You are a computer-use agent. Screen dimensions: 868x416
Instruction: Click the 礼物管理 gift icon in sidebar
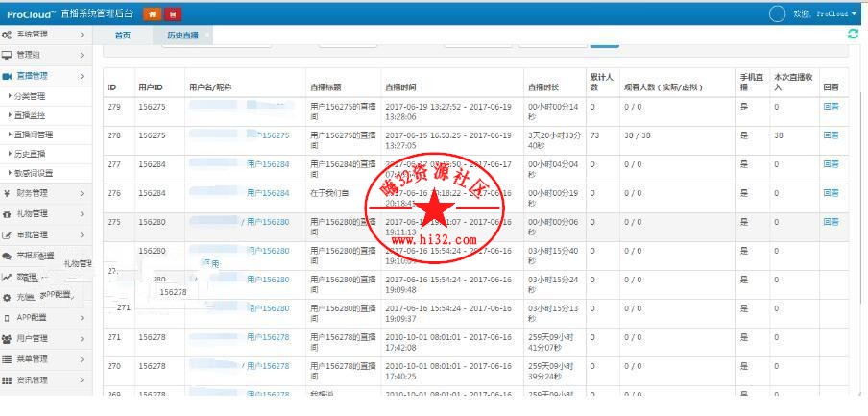point(7,214)
